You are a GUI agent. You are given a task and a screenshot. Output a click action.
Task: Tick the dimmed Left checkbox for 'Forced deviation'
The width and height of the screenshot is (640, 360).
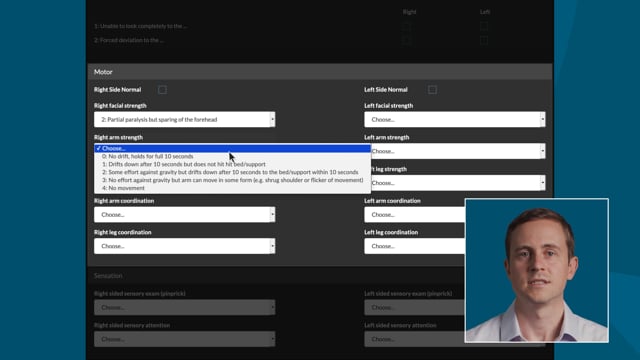pyautogui.click(x=484, y=40)
